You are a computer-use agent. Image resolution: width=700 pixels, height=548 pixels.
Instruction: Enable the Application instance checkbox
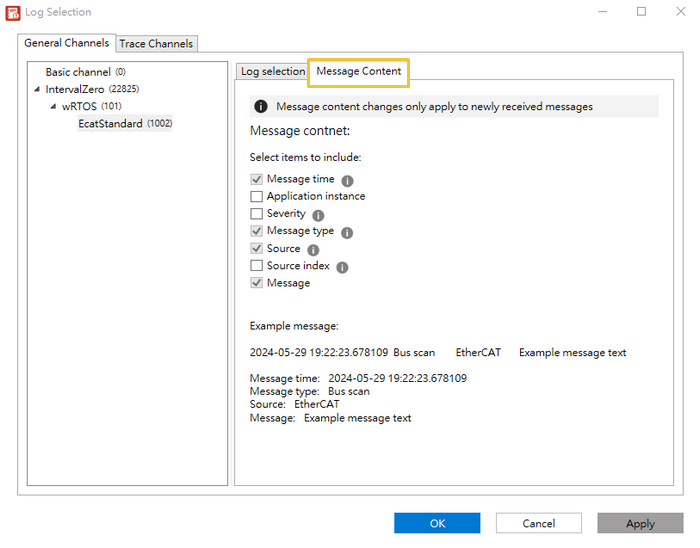(257, 197)
